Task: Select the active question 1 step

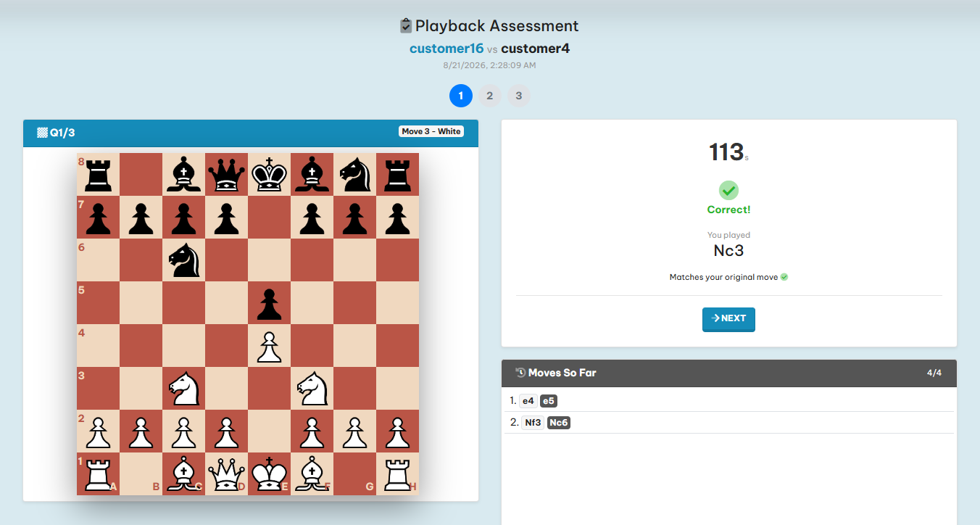Action: point(461,96)
